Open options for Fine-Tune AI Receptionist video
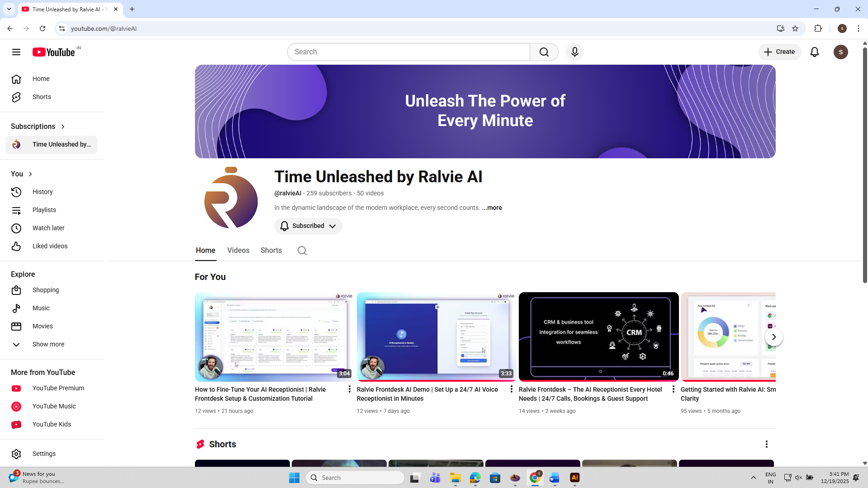Screen dimensions: 868x488 point(349,389)
